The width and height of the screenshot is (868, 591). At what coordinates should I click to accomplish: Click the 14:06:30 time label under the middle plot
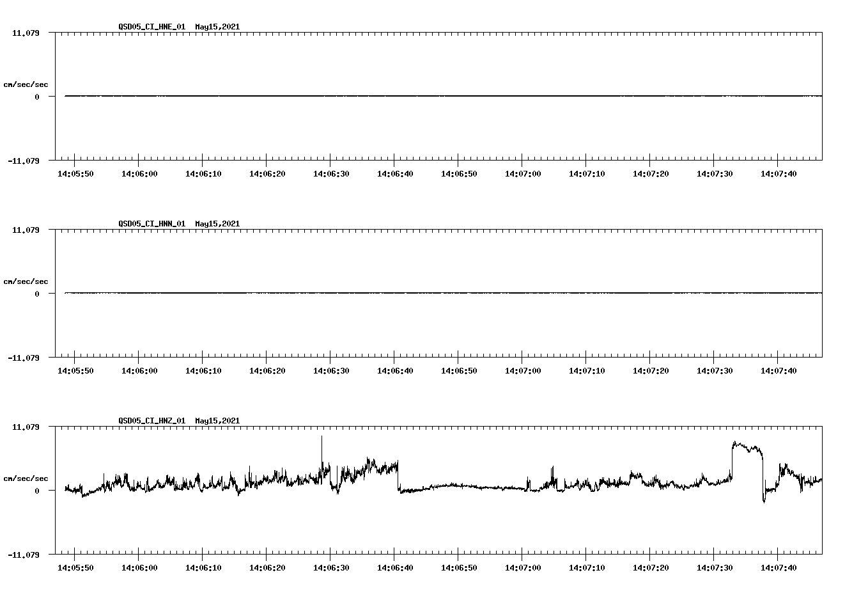(332, 370)
